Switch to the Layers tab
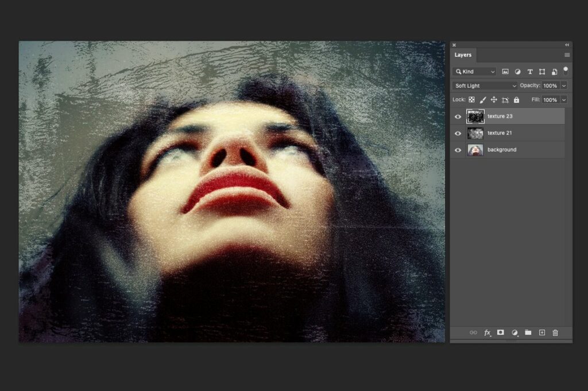 pyautogui.click(x=463, y=55)
